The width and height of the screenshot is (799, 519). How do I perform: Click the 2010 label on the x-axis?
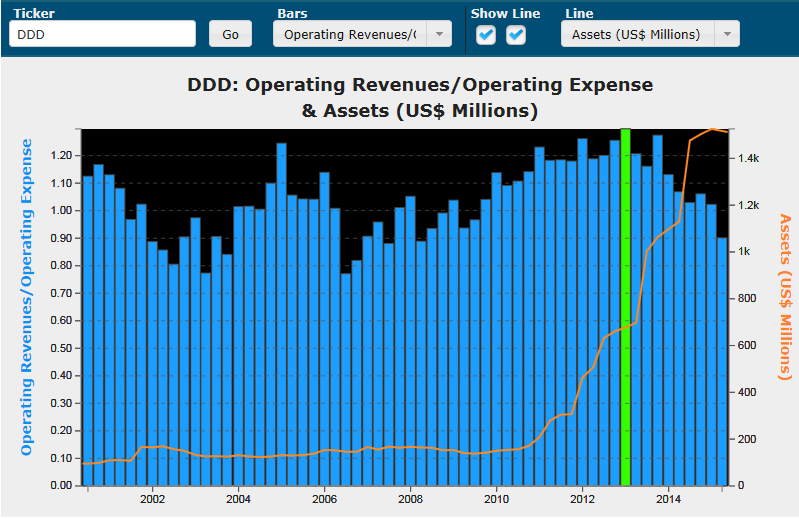tap(496, 499)
